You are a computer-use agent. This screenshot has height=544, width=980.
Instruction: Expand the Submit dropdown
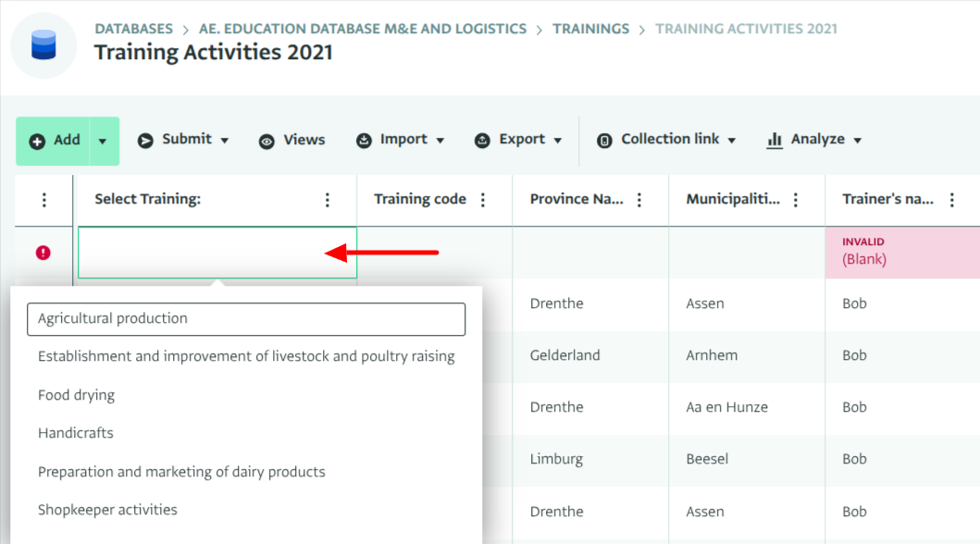pyautogui.click(x=183, y=140)
